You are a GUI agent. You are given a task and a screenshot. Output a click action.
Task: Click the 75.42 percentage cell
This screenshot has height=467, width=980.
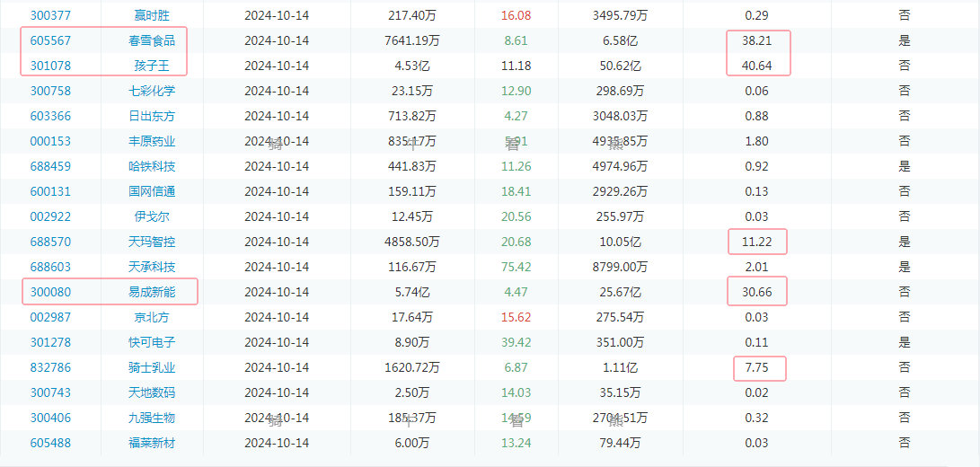pos(516,267)
